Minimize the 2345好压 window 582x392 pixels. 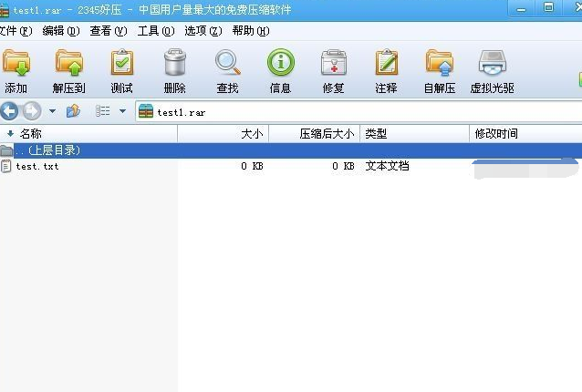click(521, 9)
